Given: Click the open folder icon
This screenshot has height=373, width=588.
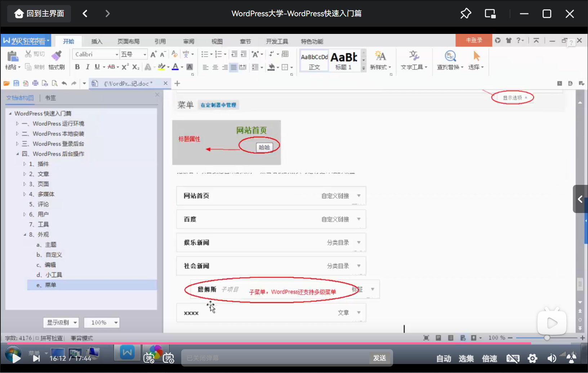Looking at the screenshot, I should 6,83.
